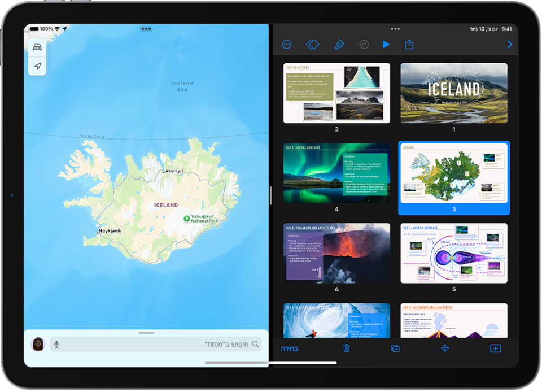
Task: Open Day 1 Aurora Borealis slide 4
Action: (336, 173)
